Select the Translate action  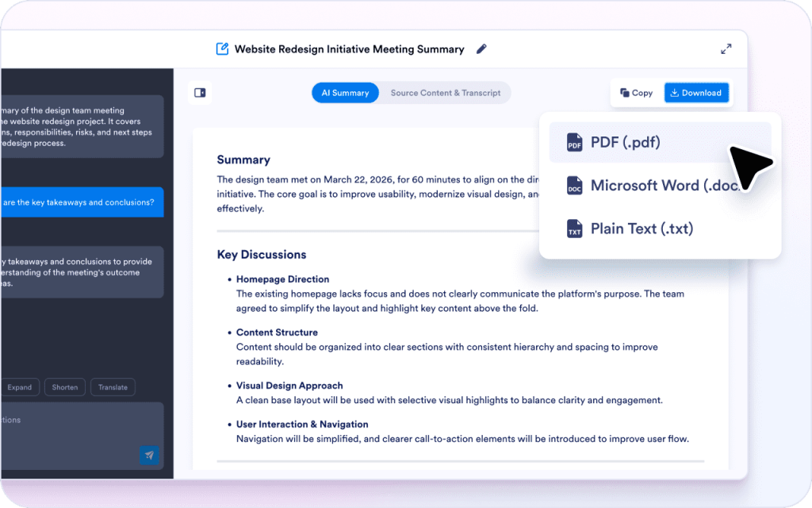tap(112, 387)
